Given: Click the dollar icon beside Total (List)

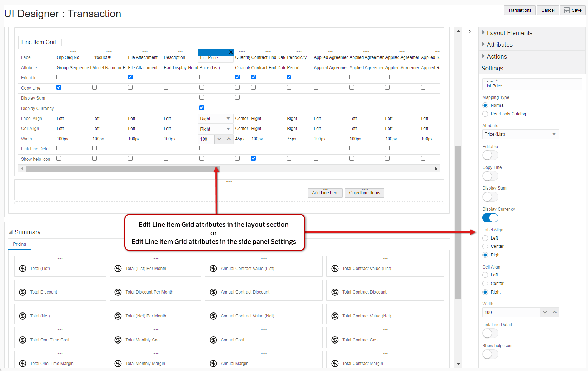Looking at the screenshot, I should [x=23, y=269].
